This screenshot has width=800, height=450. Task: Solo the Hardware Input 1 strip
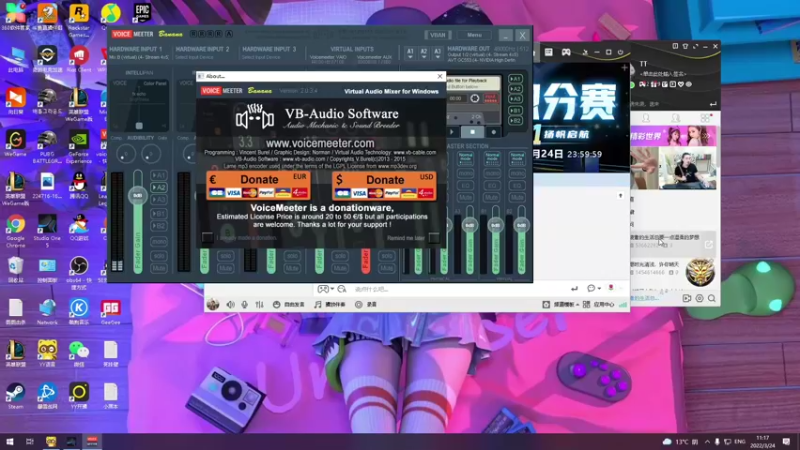coord(159,256)
